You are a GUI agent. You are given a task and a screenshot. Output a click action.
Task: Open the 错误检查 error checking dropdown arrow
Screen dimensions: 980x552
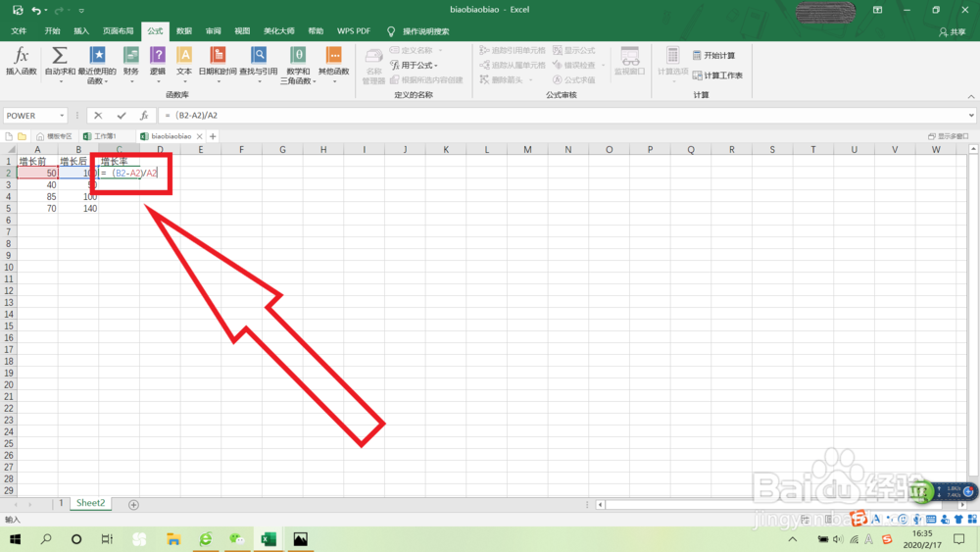pos(603,65)
